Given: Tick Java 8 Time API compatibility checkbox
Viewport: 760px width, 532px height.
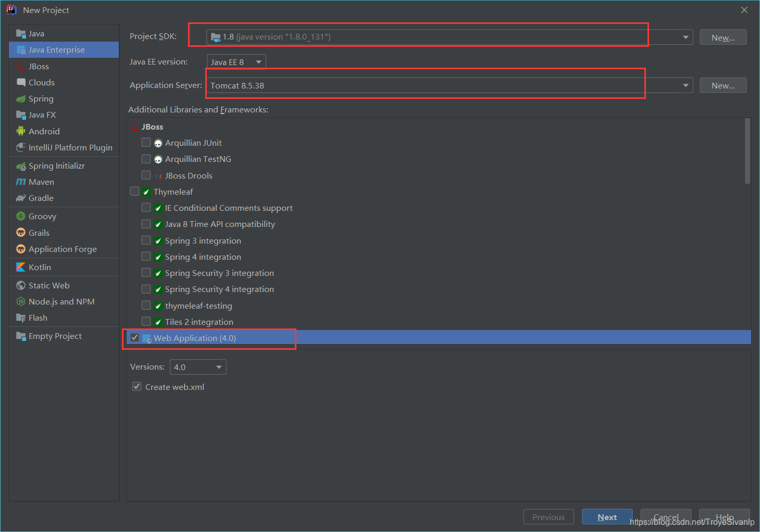Looking at the screenshot, I should (146, 224).
